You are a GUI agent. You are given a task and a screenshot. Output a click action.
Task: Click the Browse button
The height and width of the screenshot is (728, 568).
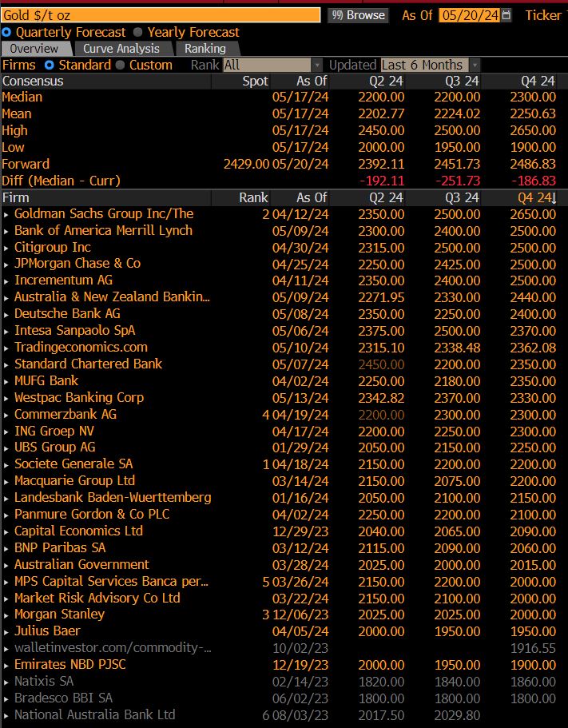click(x=358, y=15)
